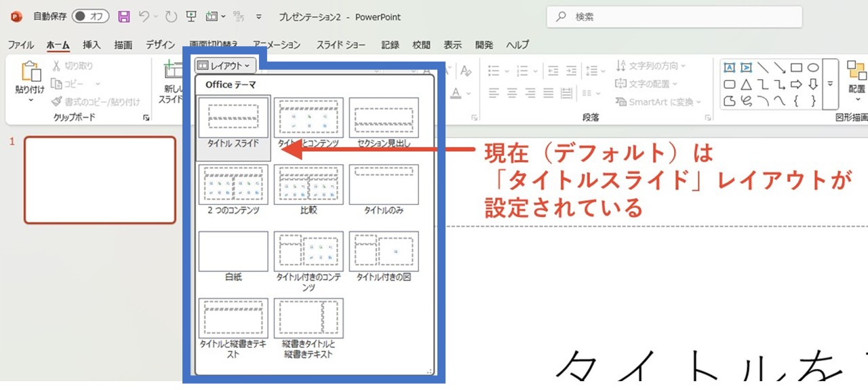Select the タイトルのみ layout
Viewport: 868px width, 390px height.
[x=384, y=190]
